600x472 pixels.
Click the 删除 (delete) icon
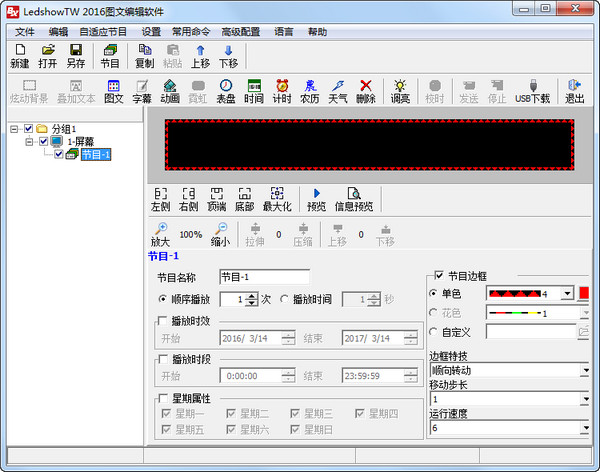pos(366,91)
